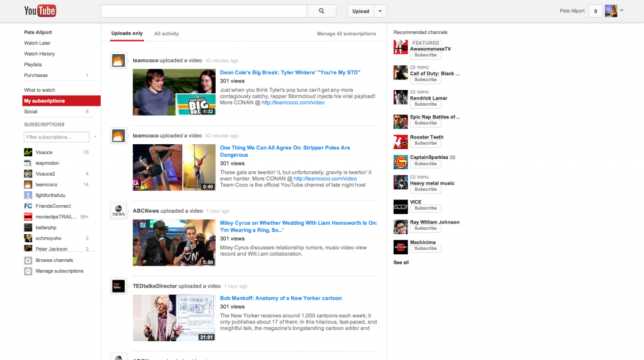
Task: Open the teamcoco.com/video link under Deon Cole video
Action: click(x=293, y=103)
